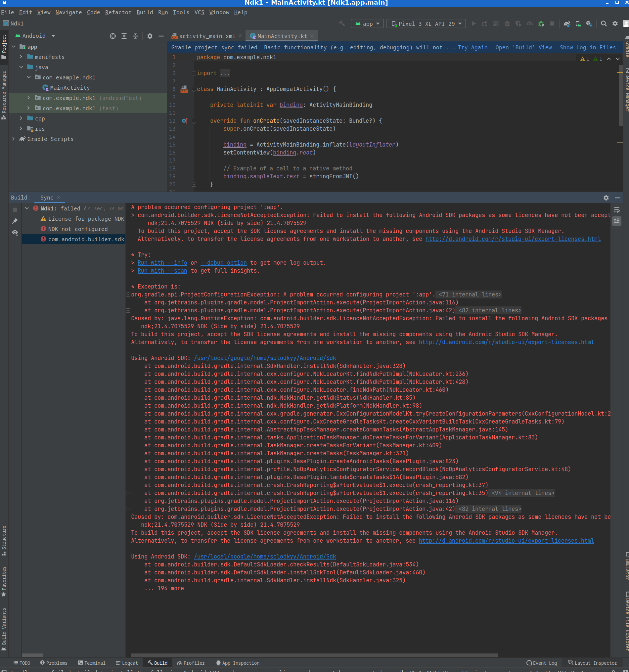Open the Pixel 3 XL API 29 device dropdown

click(426, 24)
